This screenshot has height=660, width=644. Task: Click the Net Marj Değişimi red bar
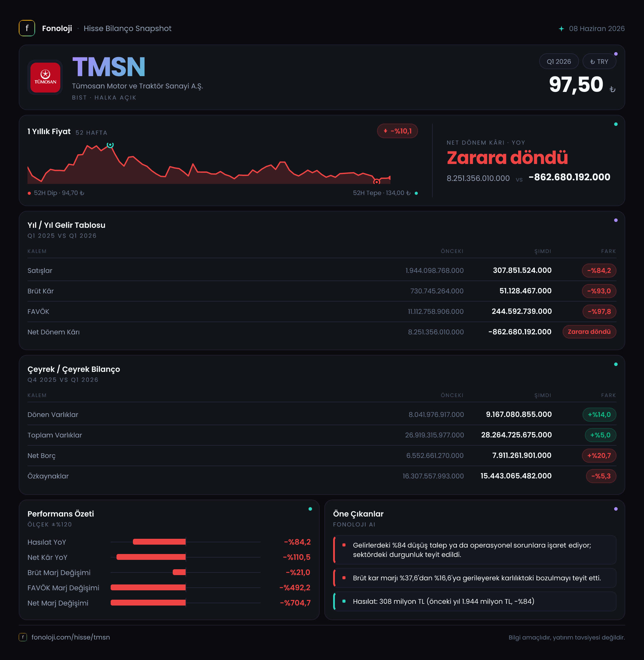click(148, 603)
